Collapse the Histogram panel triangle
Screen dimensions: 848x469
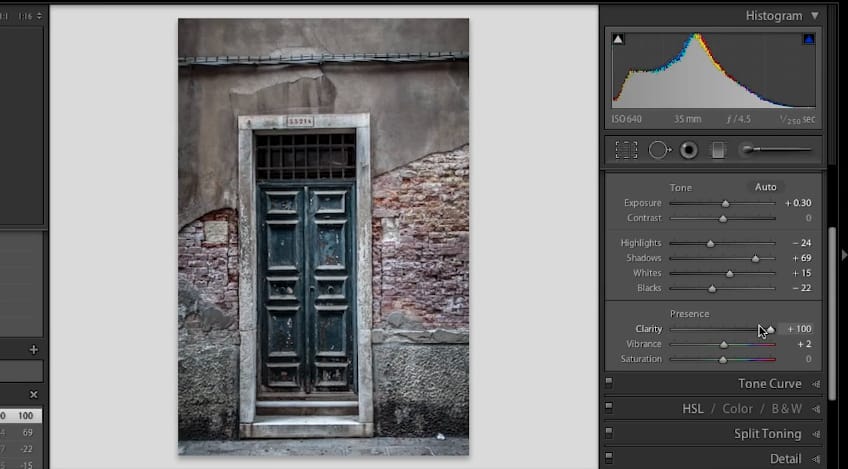click(814, 16)
